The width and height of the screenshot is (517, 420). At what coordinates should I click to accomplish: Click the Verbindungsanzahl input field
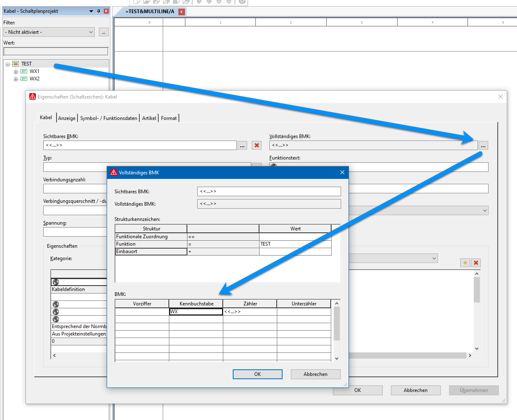[75, 189]
